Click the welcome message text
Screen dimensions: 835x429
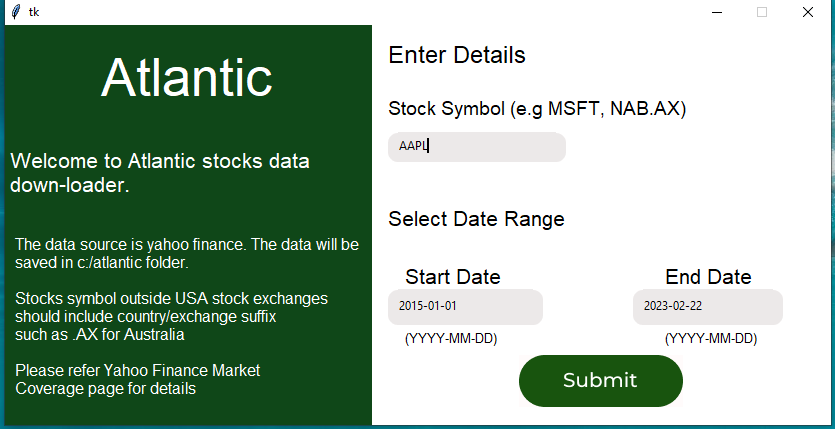160,173
